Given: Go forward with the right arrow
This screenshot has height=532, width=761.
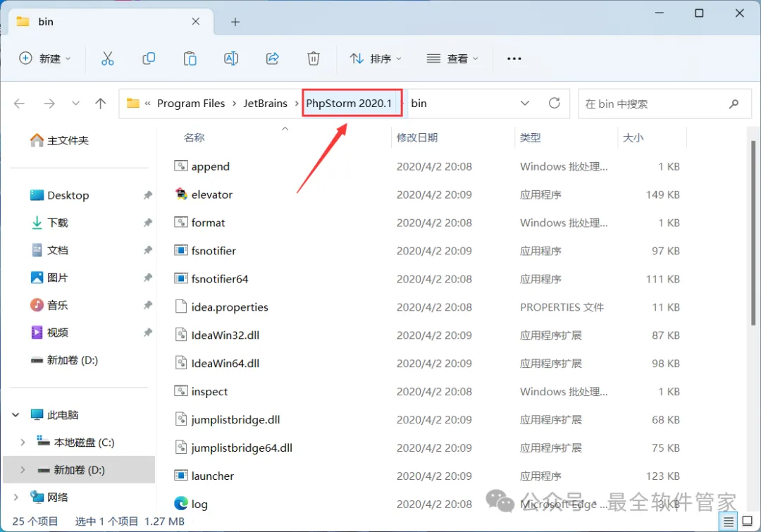Looking at the screenshot, I should (x=49, y=104).
